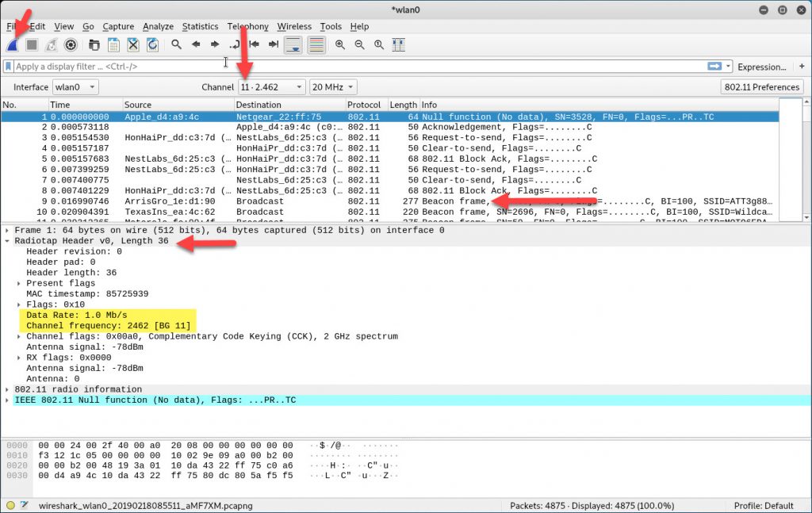812x513 pixels.
Task: Open the capture options gear icon
Action: [71, 44]
